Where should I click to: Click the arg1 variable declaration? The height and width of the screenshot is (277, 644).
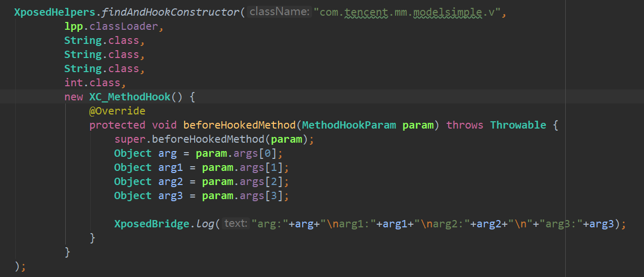[171, 167]
